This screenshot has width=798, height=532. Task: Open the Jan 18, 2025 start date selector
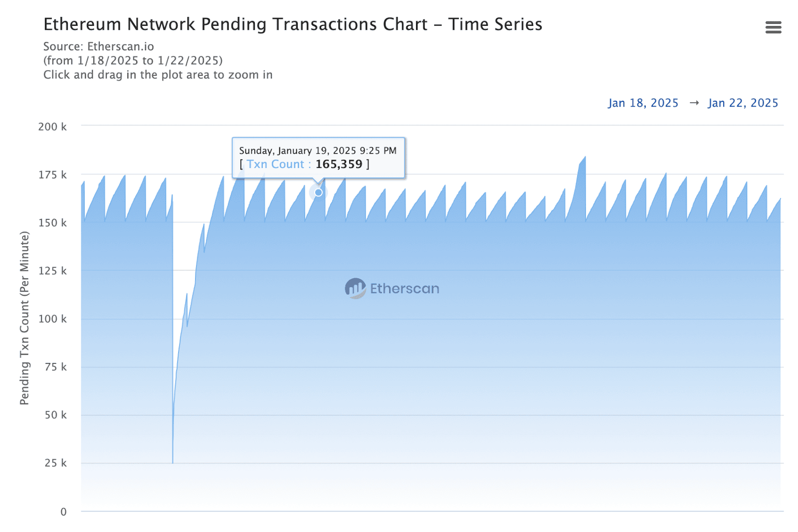tap(643, 103)
